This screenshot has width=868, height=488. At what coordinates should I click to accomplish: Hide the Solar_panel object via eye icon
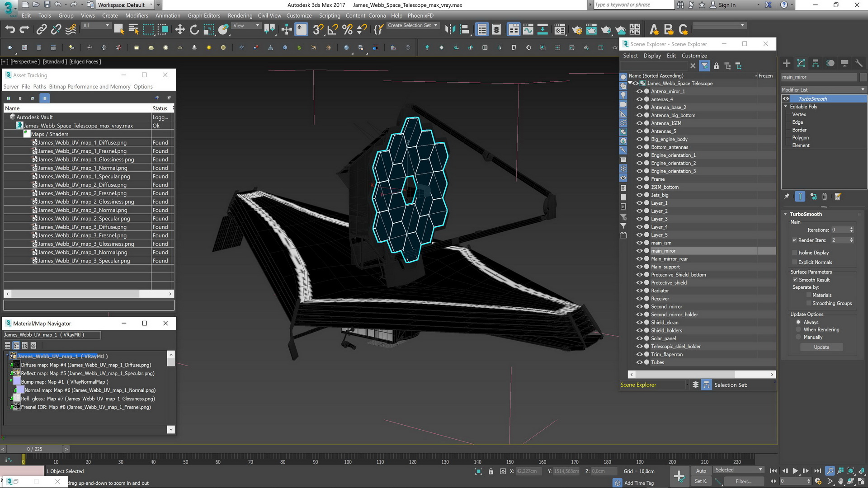tap(639, 338)
